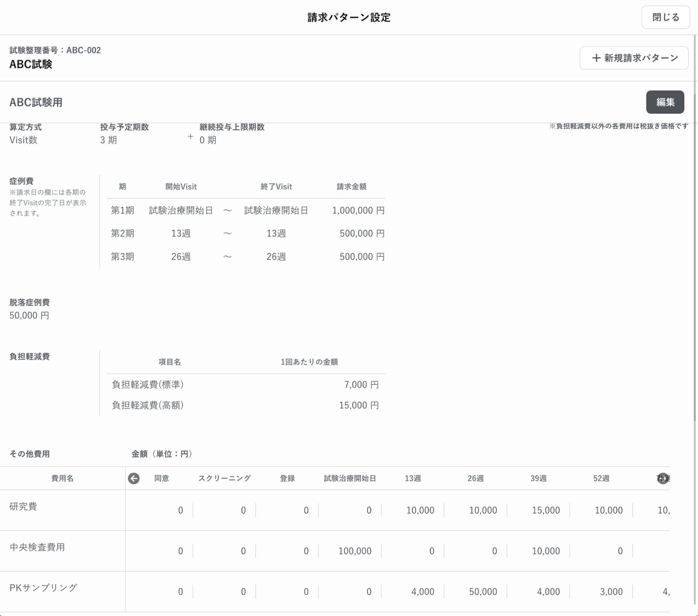Viewport: 698px width, 616px height.
Task: Click the 15,000 cell in 研究費 row
Action: click(x=546, y=510)
